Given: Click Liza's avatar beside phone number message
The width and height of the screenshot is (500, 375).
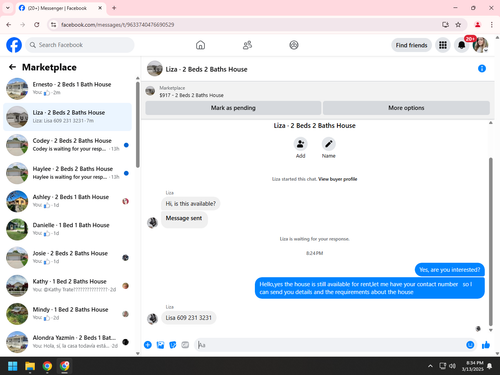Looking at the screenshot, I should (153, 319).
